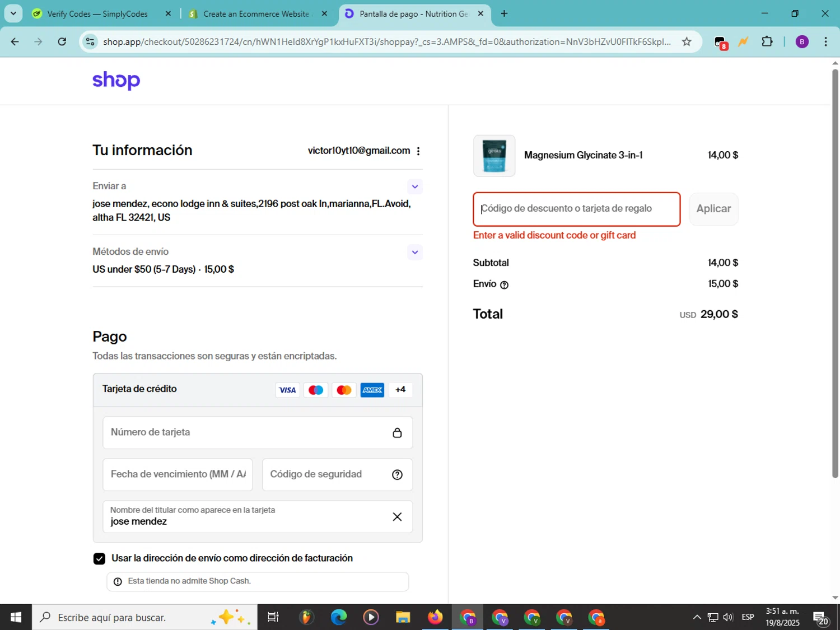The image size is (840, 630).
Task: Focus the Número de tarjeta field
Action: (258, 432)
